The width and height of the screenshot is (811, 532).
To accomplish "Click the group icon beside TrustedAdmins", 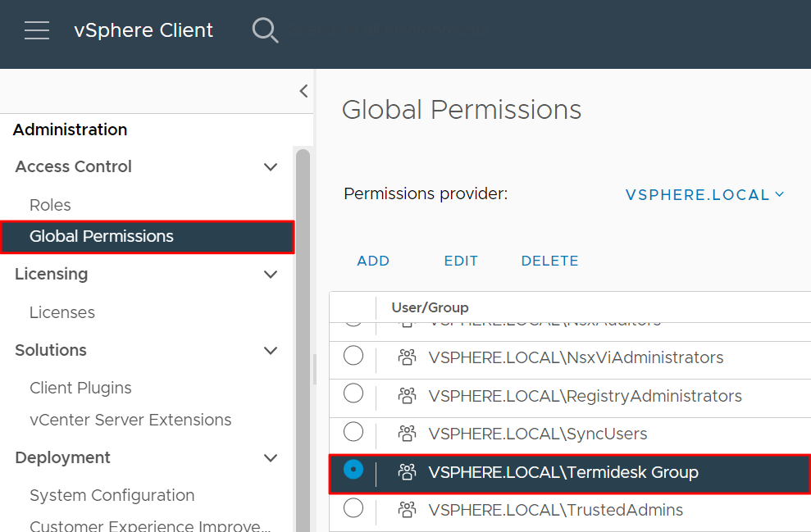I will (x=407, y=510).
